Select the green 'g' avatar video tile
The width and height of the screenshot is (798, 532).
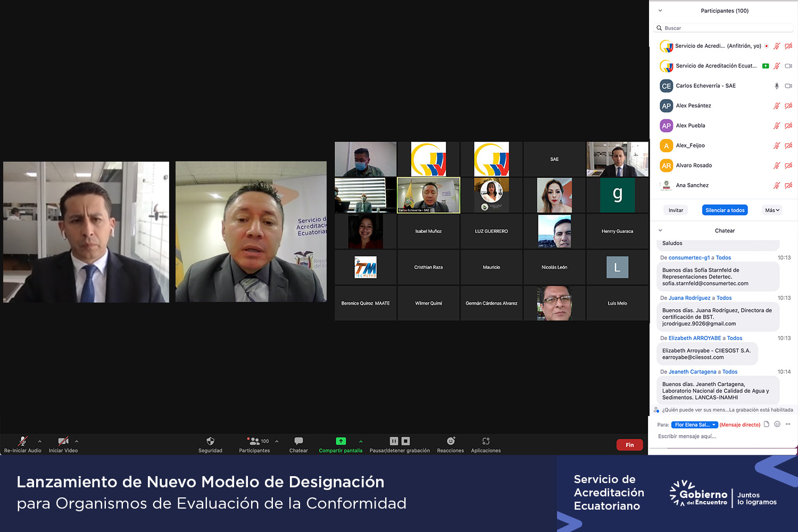(617, 195)
